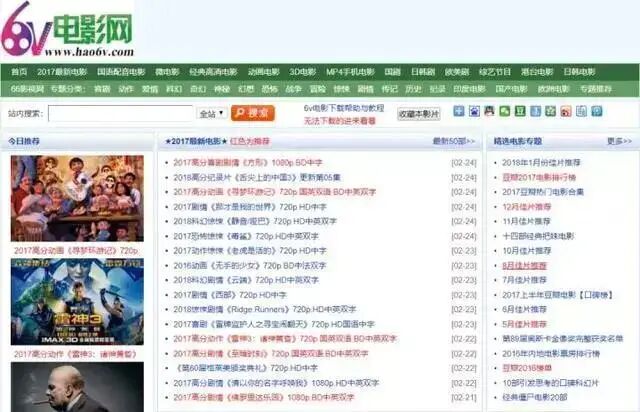Open 2018年1月份佳片推荐 topic
Image resolution: width=640 pixels, height=412 pixels.
point(541,163)
